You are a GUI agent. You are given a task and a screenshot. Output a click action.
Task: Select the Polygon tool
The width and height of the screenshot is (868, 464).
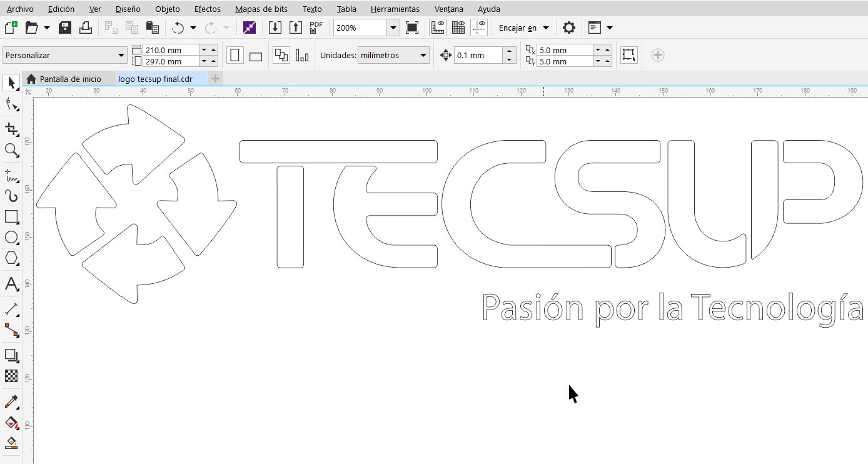(11, 258)
